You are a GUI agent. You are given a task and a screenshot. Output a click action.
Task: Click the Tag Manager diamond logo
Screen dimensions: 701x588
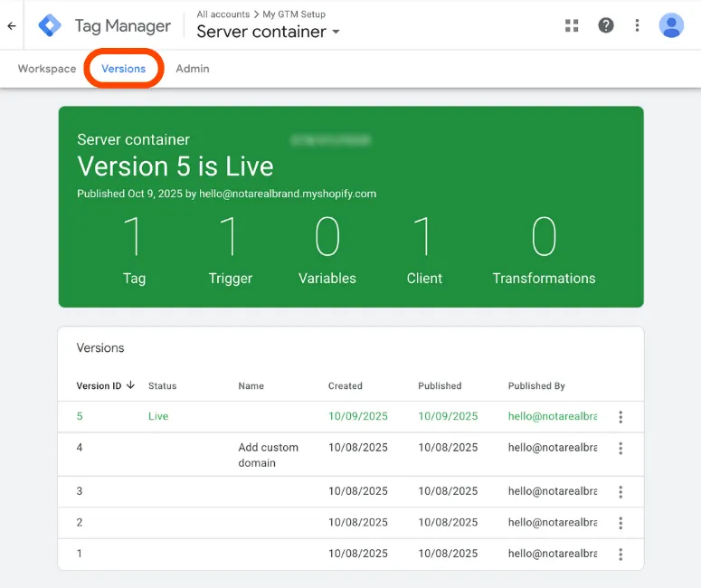(50, 25)
